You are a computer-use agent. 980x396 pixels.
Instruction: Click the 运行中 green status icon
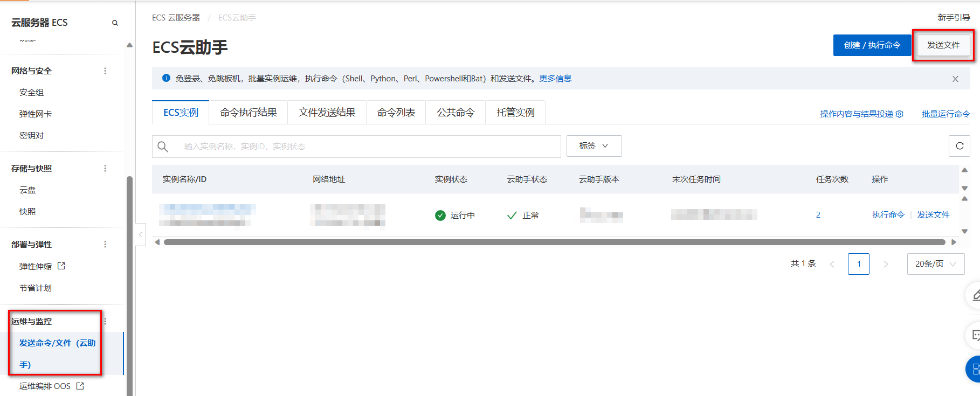pos(440,216)
